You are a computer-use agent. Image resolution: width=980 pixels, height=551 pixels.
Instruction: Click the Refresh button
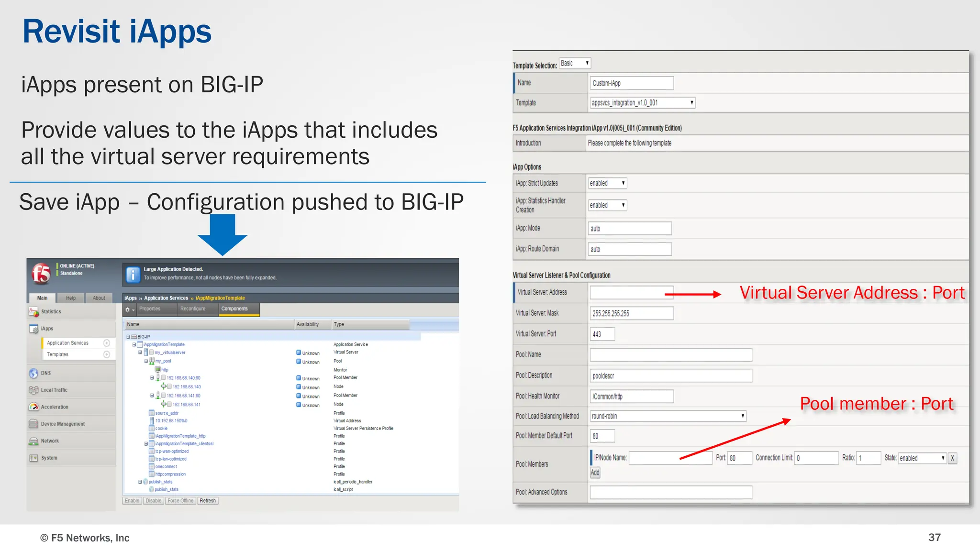[208, 501]
